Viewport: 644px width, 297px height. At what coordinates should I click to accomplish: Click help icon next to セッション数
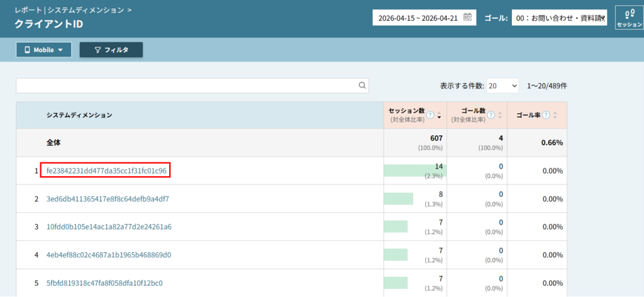point(430,115)
